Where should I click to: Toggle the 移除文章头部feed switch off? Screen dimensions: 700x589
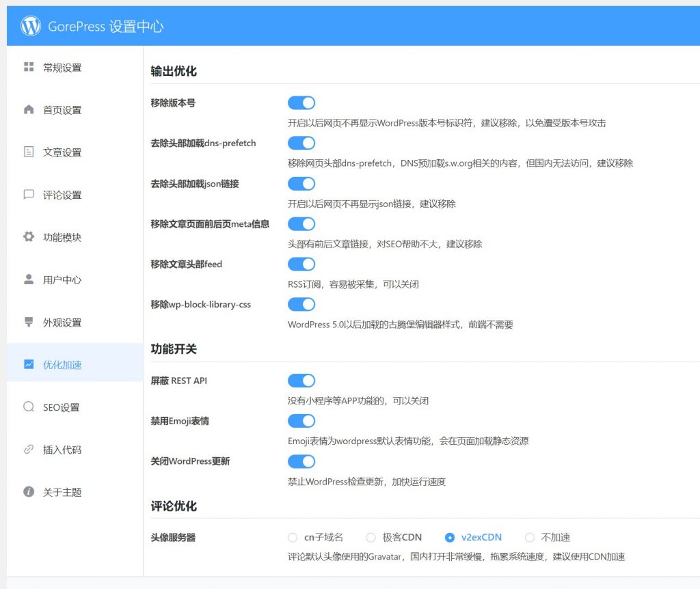[x=301, y=264]
